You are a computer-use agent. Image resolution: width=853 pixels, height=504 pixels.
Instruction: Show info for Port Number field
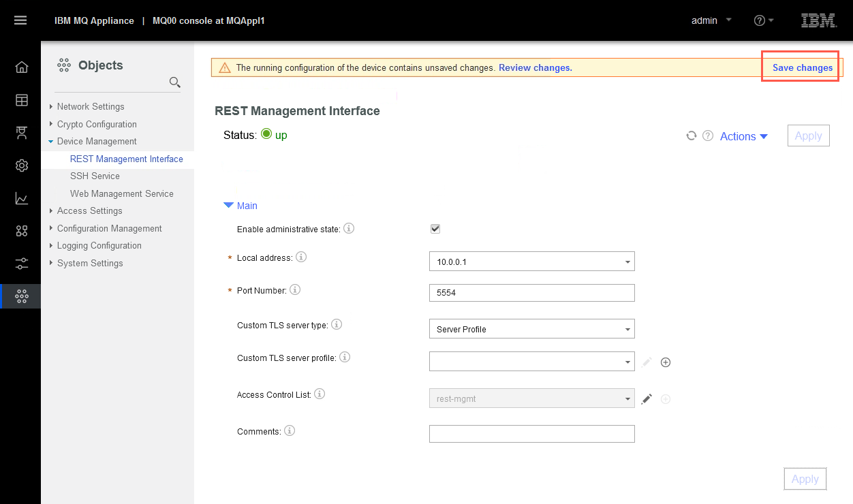pyautogui.click(x=295, y=289)
